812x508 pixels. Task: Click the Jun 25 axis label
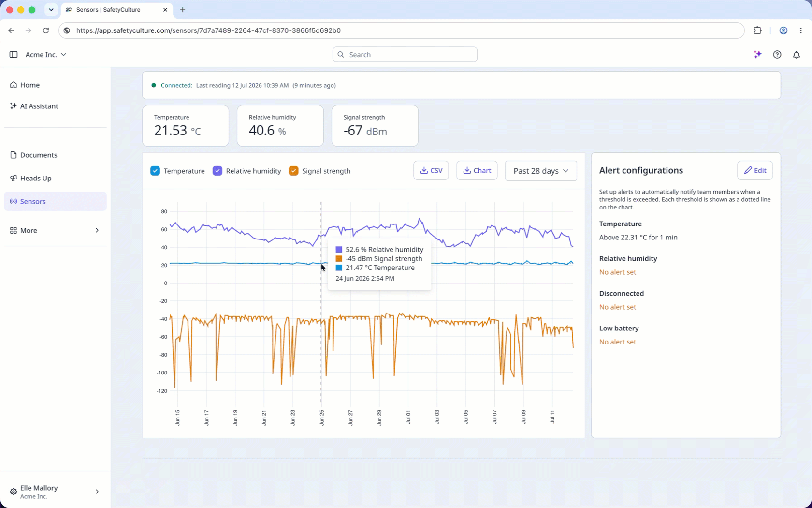pyautogui.click(x=322, y=418)
